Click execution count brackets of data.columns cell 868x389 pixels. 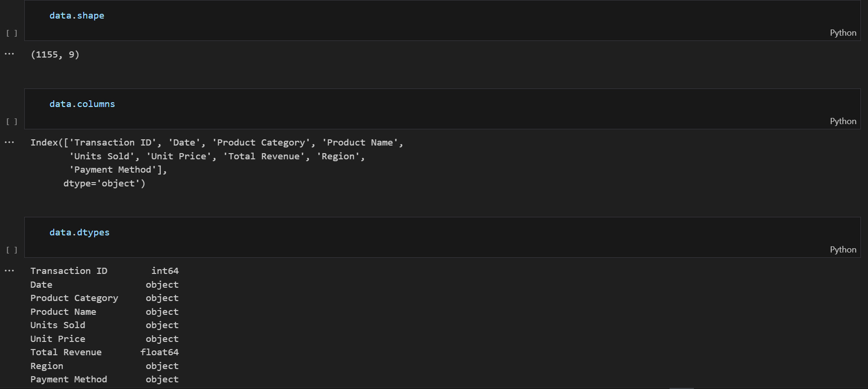[x=12, y=122]
